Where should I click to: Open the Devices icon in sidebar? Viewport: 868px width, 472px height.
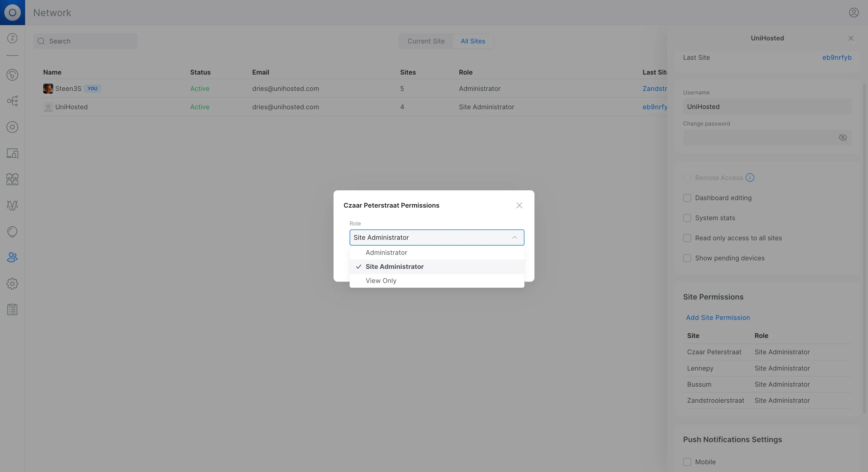(x=12, y=153)
